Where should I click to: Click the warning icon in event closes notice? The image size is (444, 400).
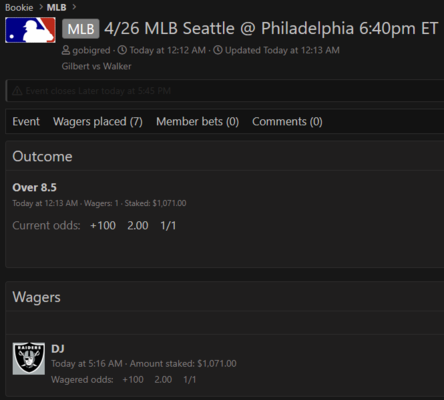click(17, 91)
